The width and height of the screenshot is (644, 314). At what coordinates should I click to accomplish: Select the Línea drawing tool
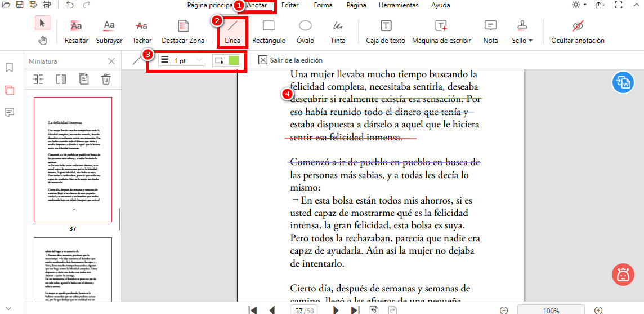[232, 32]
